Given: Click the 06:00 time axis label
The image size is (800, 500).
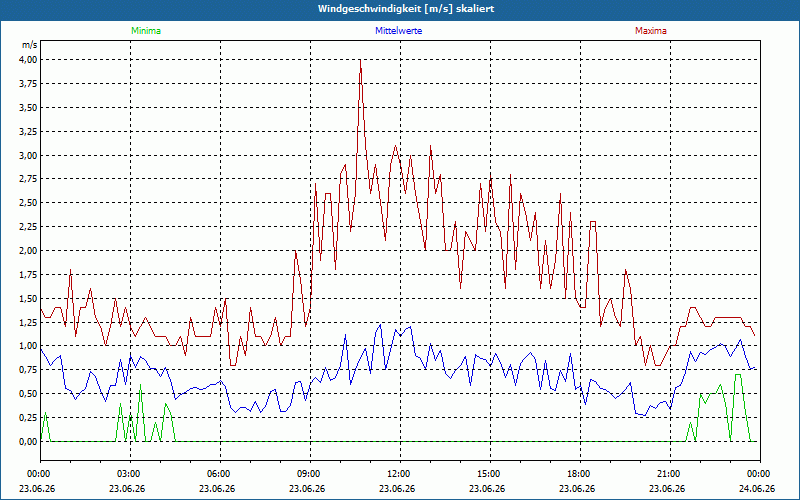Looking at the screenshot, I should click(x=217, y=474).
